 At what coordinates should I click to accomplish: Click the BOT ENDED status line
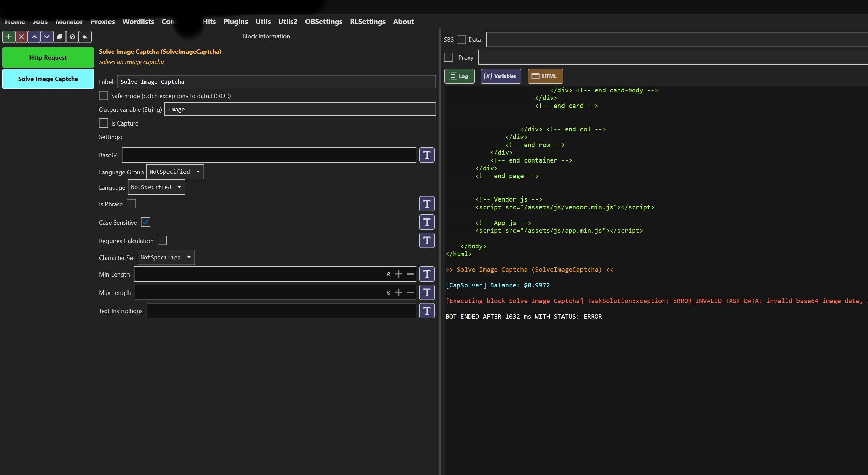pyautogui.click(x=524, y=317)
